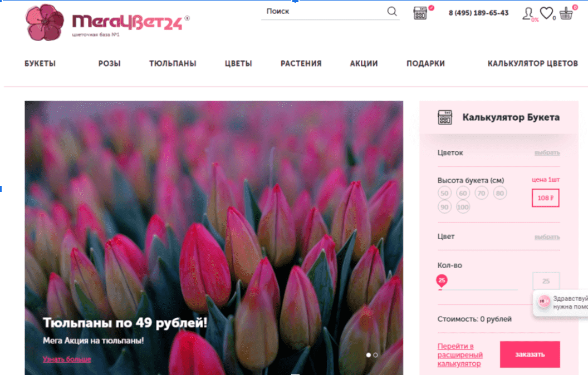Viewport: 588px width, 375px height.
Task: Open the РОЗЫ menu
Action: coord(110,63)
